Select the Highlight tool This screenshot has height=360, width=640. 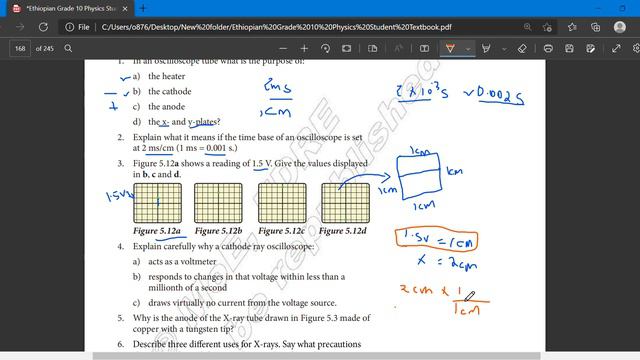point(486,49)
